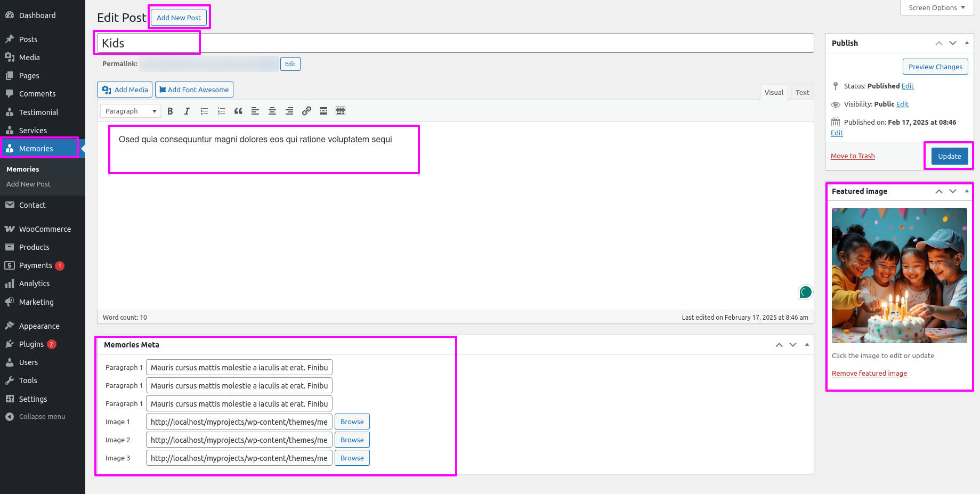Click the featured image thumbnail
The height and width of the screenshot is (494, 980).
point(899,276)
